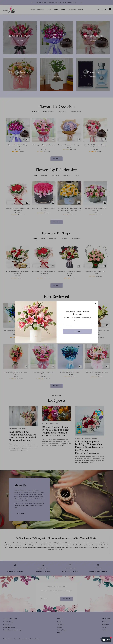The image size is (113, 644).
Task: Choose the Orchids flower type tab
Action: 65,239
